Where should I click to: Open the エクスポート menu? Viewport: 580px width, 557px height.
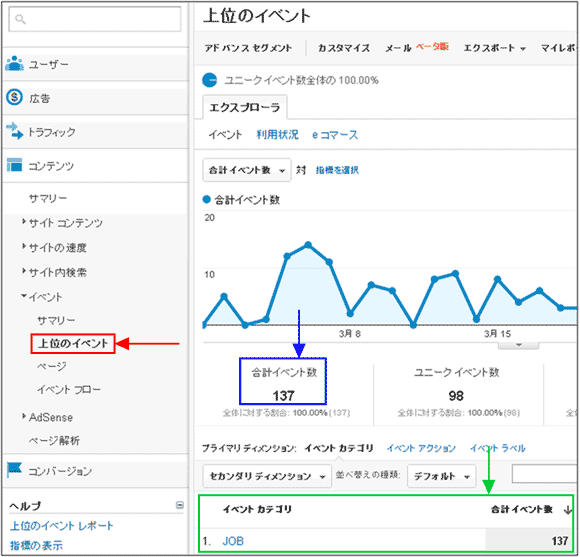(495, 48)
